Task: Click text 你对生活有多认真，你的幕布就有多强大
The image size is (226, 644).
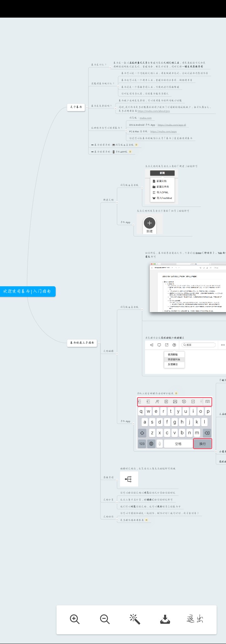Action: pos(145,94)
